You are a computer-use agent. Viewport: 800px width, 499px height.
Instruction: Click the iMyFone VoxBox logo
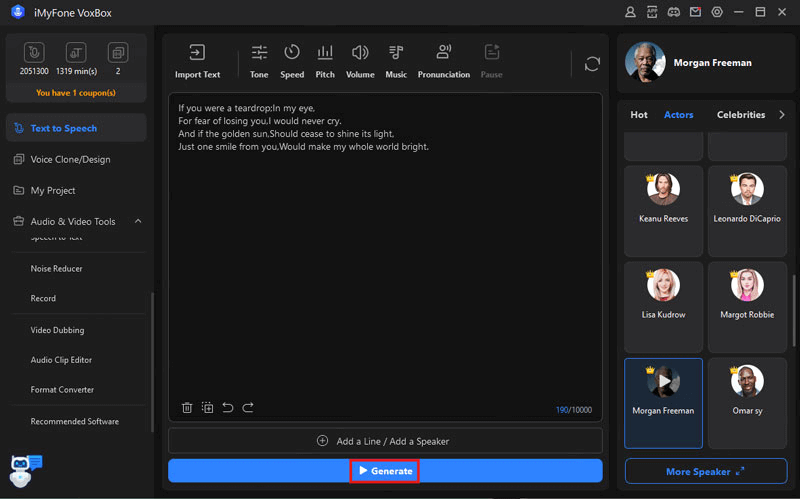[18, 12]
